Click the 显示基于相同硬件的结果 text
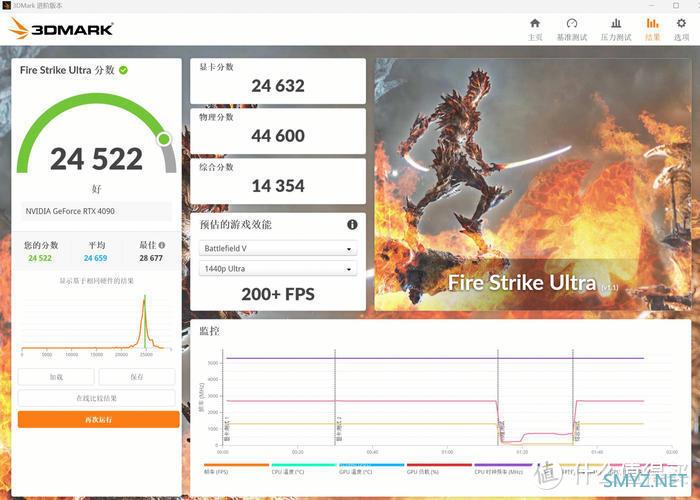Viewport: 700px width, 500px height. click(x=96, y=281)
